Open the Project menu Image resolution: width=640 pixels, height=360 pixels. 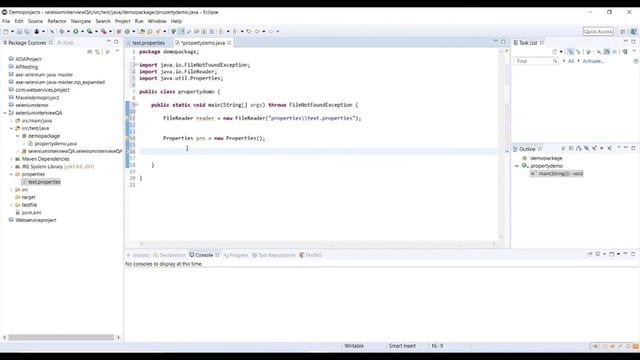122,21
